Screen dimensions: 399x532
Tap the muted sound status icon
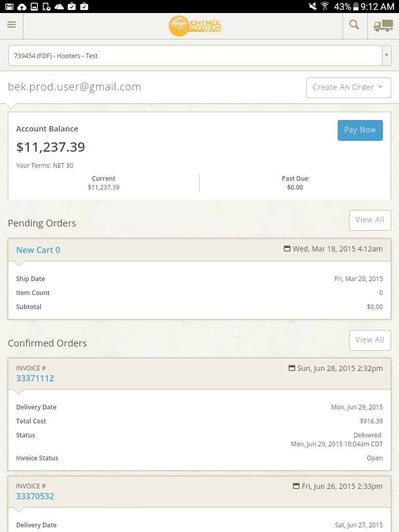click(312, 6)
